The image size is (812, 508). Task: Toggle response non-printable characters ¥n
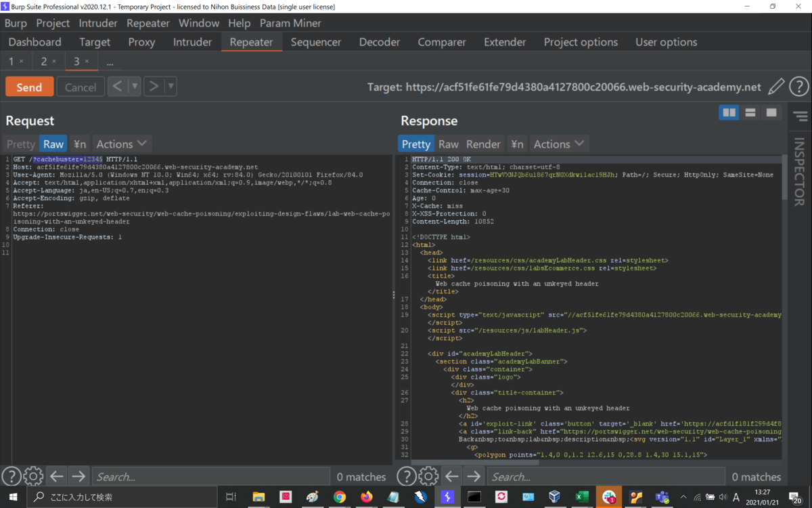click(517, 144)
